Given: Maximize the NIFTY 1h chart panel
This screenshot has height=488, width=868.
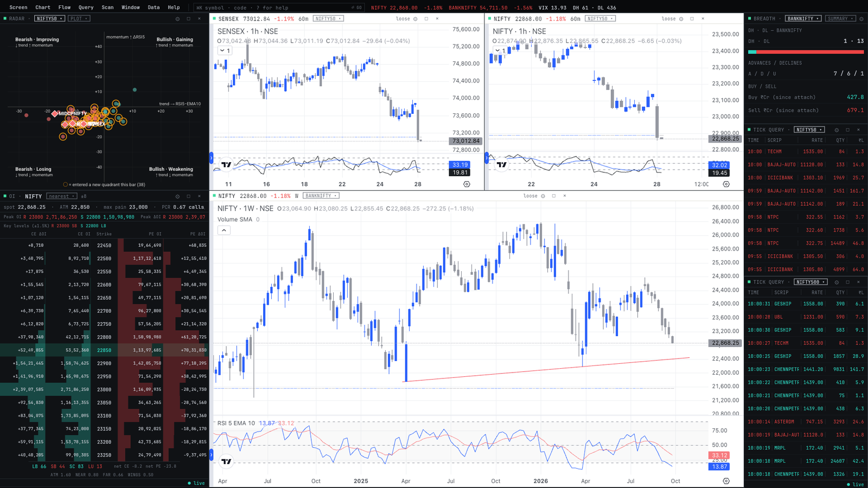Looking at the screenshot, I should click(692, 19).
